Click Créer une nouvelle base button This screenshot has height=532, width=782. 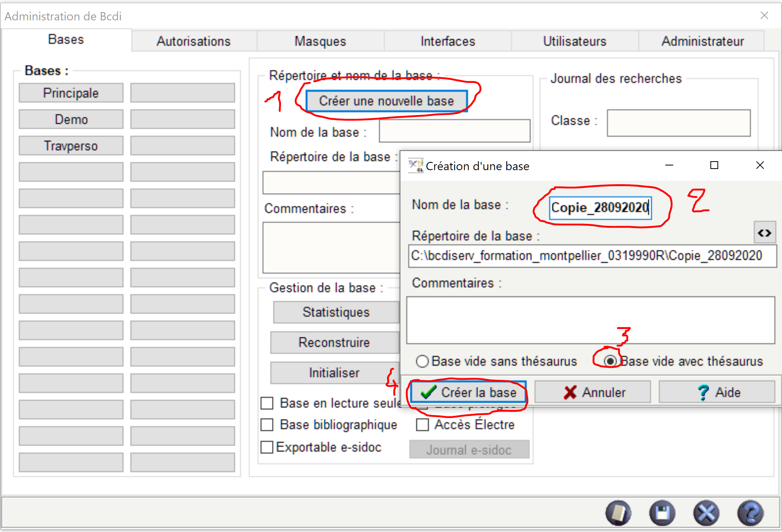point(387,101)
